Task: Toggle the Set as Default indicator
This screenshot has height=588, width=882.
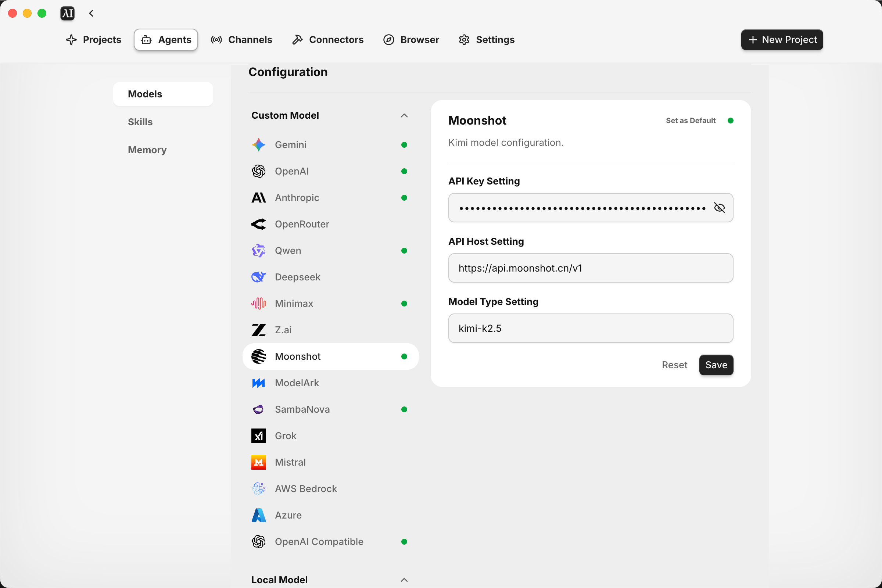Action: click(730, 121)
